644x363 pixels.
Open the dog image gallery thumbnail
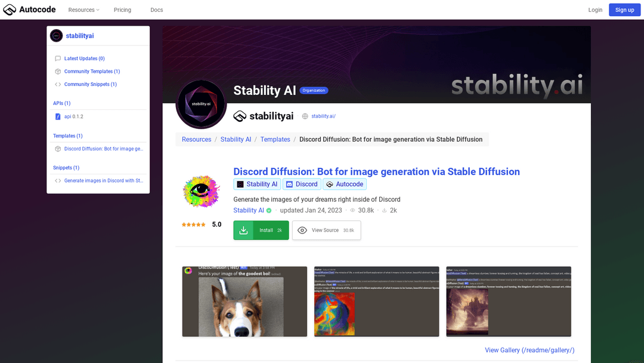coord(245,302)
